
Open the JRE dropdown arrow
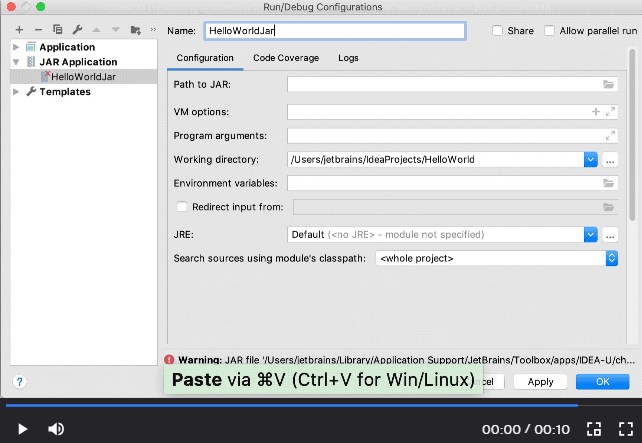click(590, 235)
